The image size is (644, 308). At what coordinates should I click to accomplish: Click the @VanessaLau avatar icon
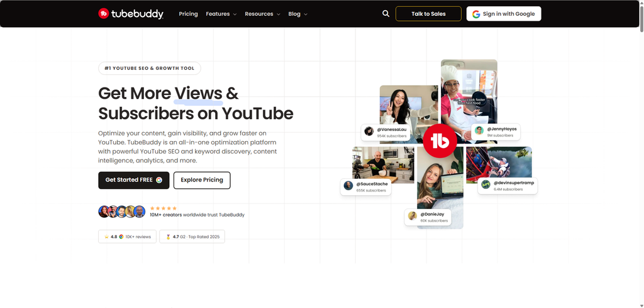tap(369, 132)
